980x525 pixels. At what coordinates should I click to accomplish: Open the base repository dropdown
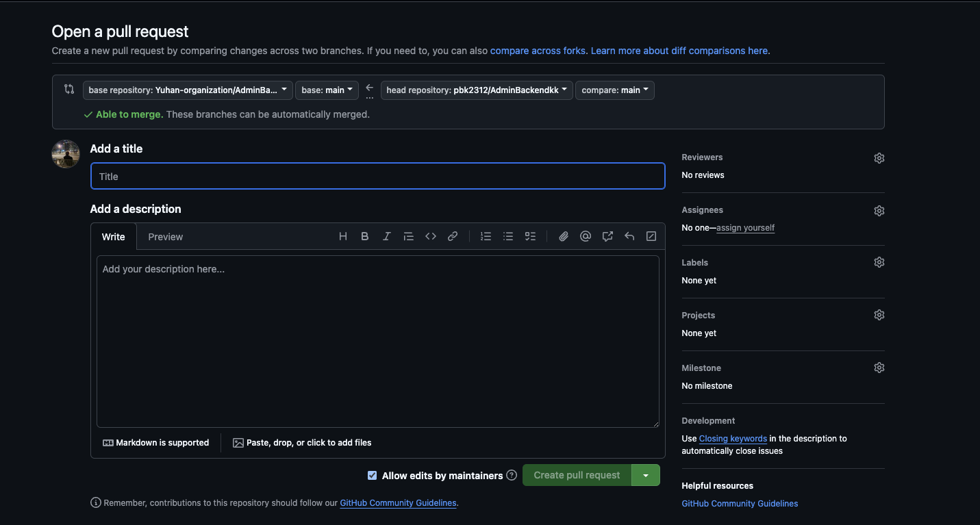(x=188, y=90)
